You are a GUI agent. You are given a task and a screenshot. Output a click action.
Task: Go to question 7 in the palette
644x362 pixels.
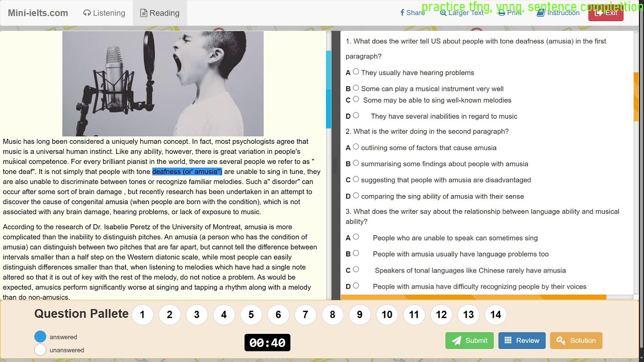[305, 315]
